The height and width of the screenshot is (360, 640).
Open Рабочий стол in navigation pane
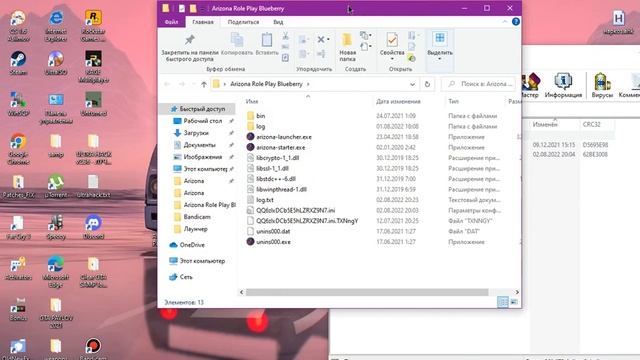click(x=203, y=121)
